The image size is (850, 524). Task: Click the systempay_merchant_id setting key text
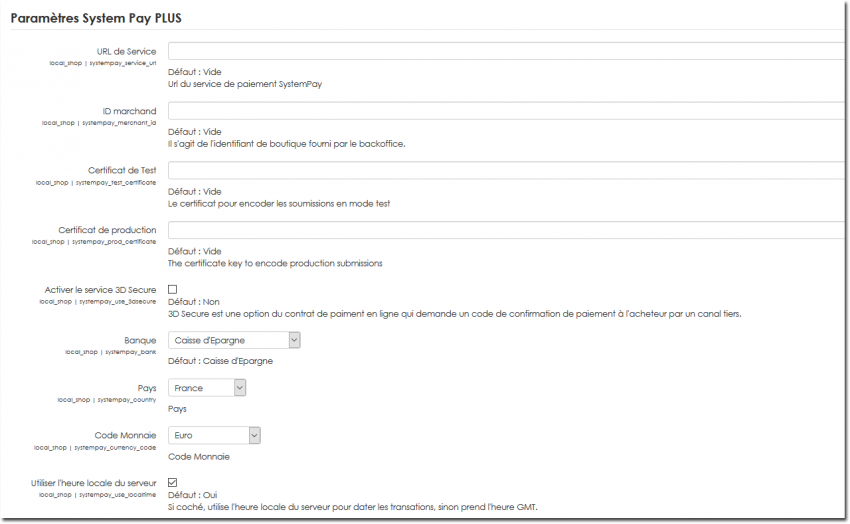click(122, 122)
